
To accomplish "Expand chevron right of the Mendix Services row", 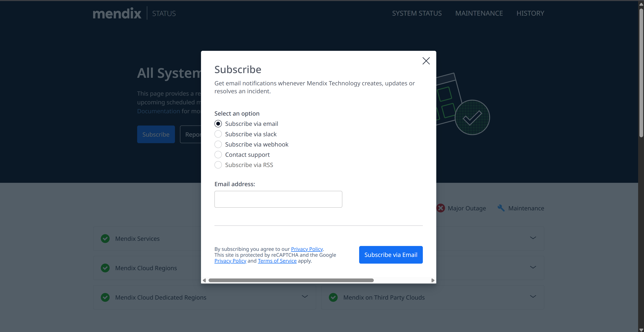I will pyautogui.click(x=533, y=238).
